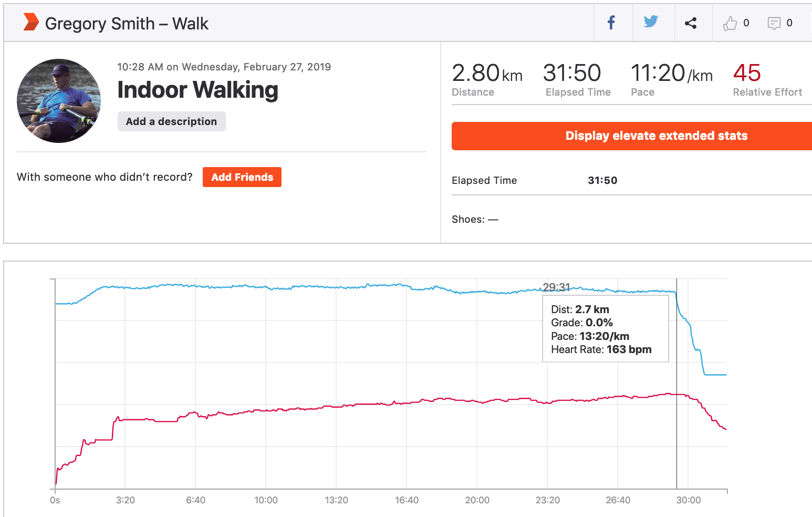Share activity on Facebook
Viewport: 812px width, 517px height.
click(x=611, y=23)
